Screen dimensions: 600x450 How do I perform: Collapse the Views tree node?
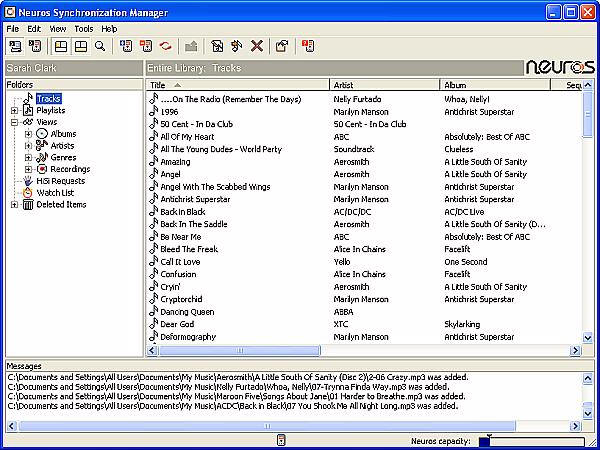tap(14, 122)
